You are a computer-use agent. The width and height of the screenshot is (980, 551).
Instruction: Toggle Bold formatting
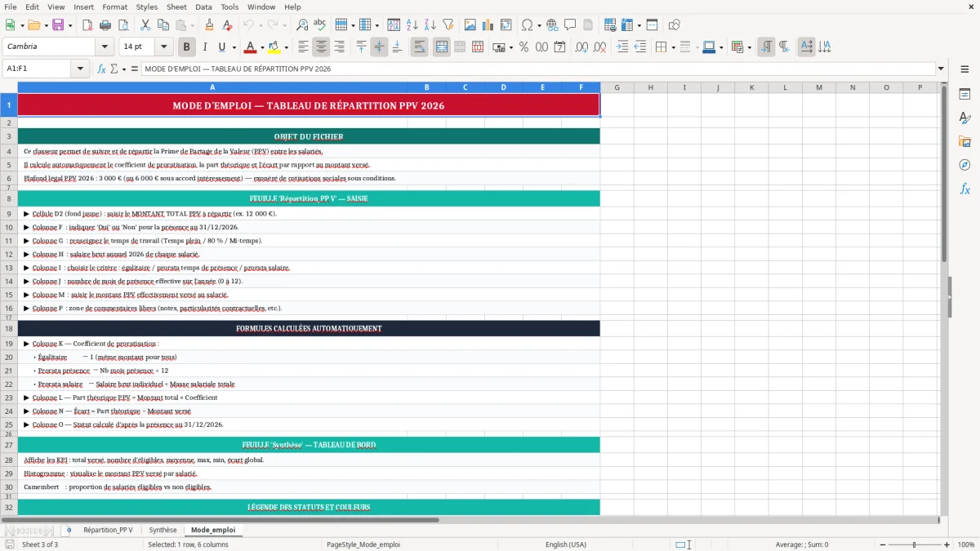tap(187, 47)
